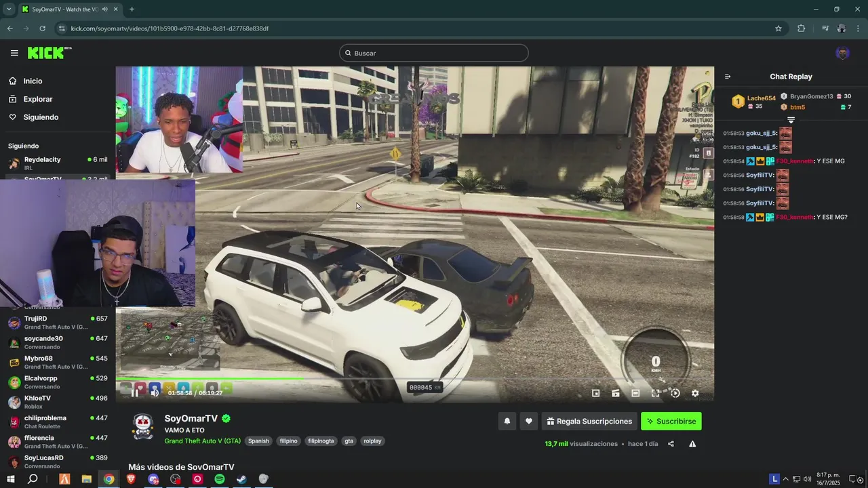The image size is (868, 488).
Task: Open SoyOmarTV channel name link
Action: point(191,419)
